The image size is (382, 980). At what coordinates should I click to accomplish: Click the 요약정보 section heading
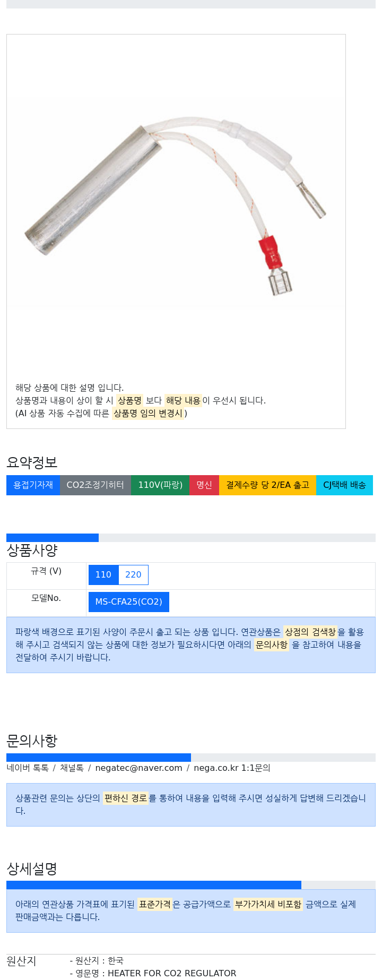click(x=32, y=462)
